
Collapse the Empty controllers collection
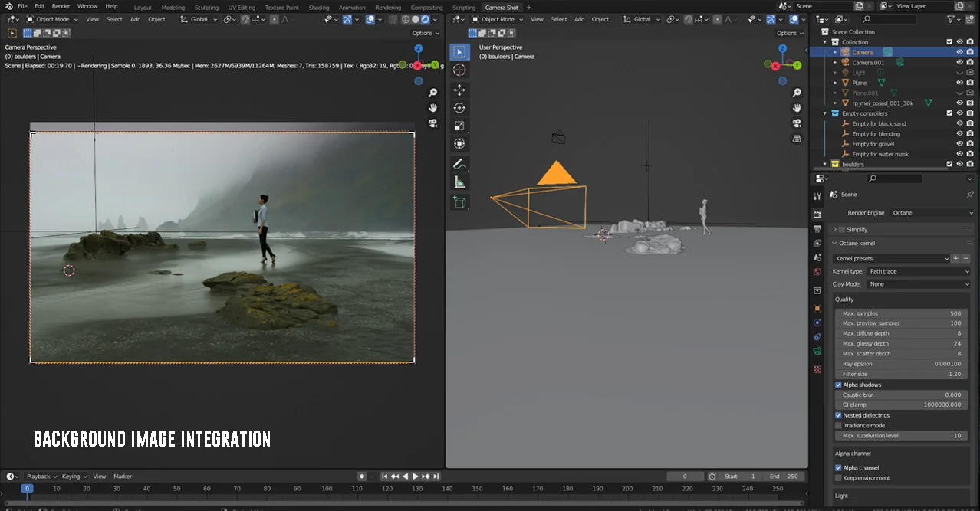[x=824, y=113]
